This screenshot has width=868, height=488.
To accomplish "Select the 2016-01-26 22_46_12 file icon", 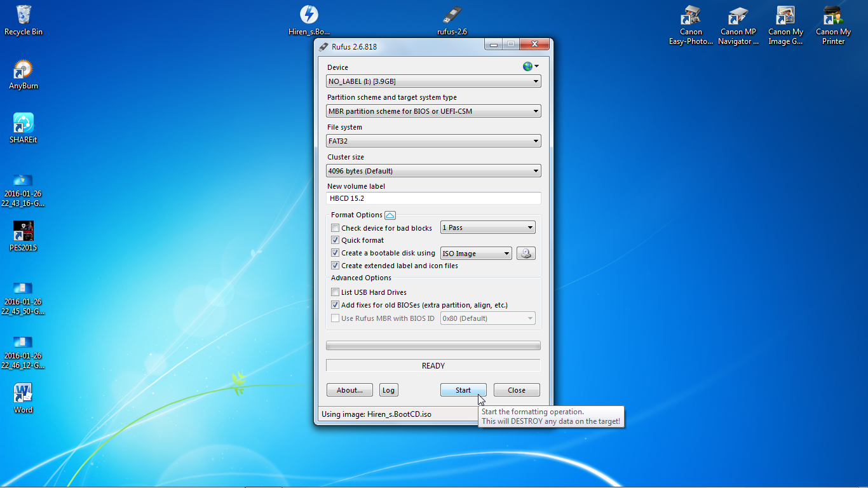I will point(24,351).
